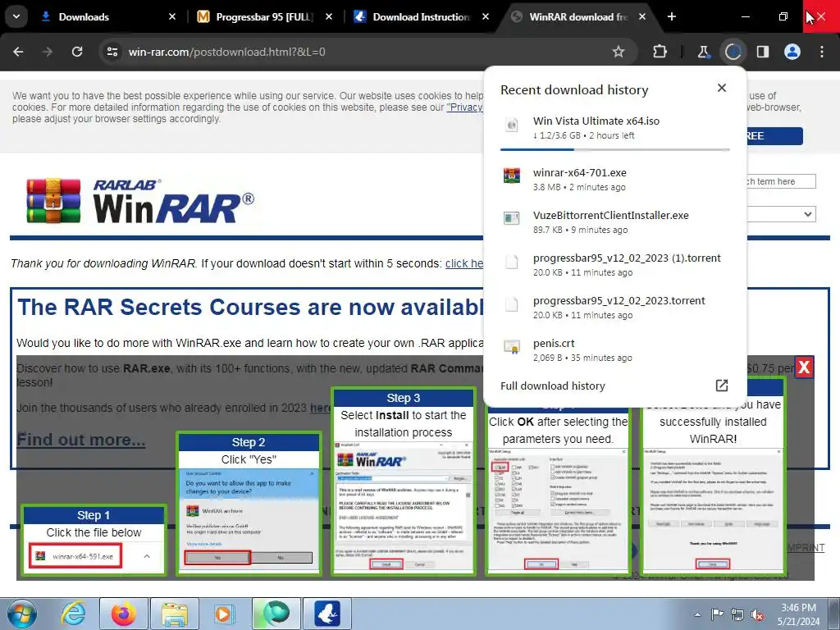The image size is (840, 630).
Task: Switch to the green globe browser taskbar app
Action: (276, 614)
